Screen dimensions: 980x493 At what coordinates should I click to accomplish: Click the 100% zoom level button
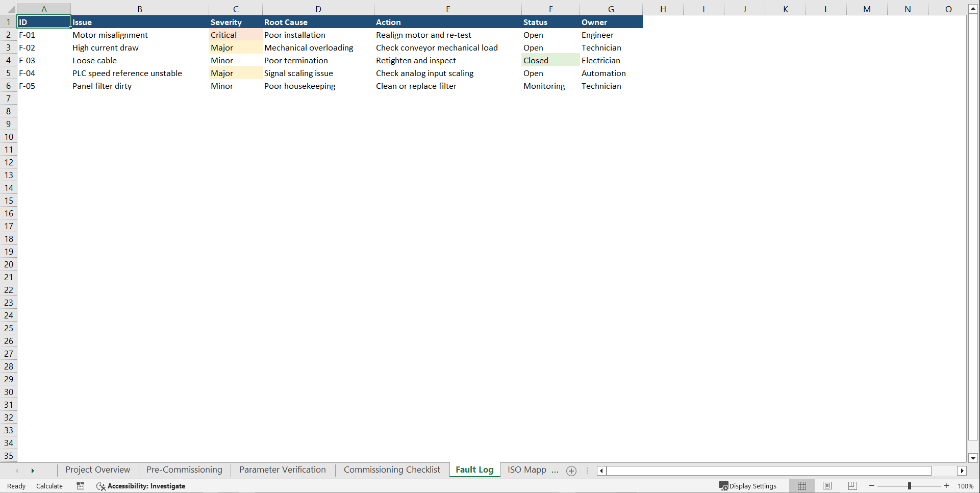pos(966,486)
